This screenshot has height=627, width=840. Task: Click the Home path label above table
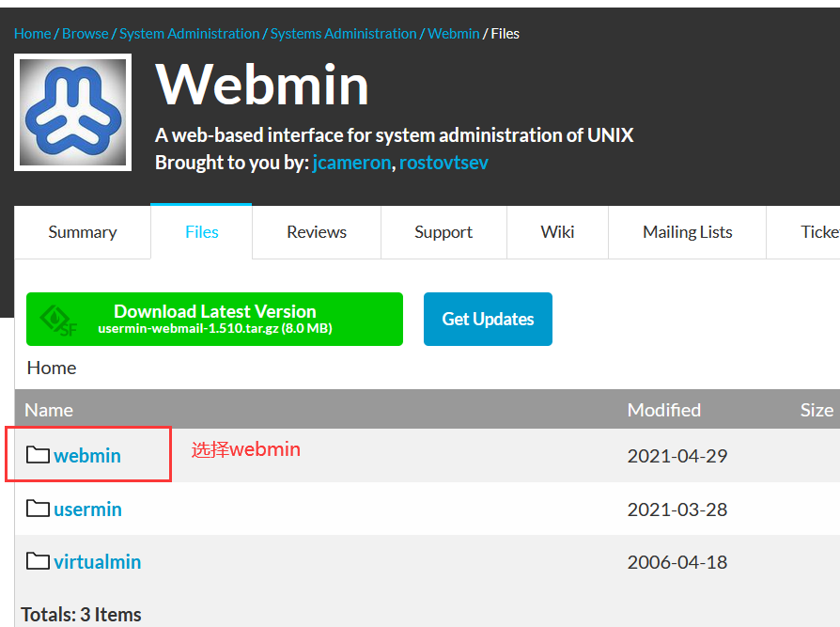[x=52, y=368]
